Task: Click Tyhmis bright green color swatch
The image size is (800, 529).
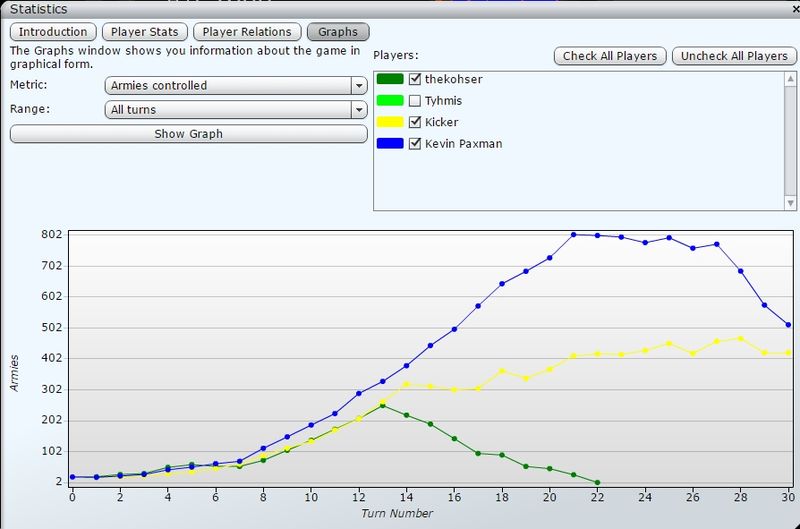Action: tap(390, 101)
